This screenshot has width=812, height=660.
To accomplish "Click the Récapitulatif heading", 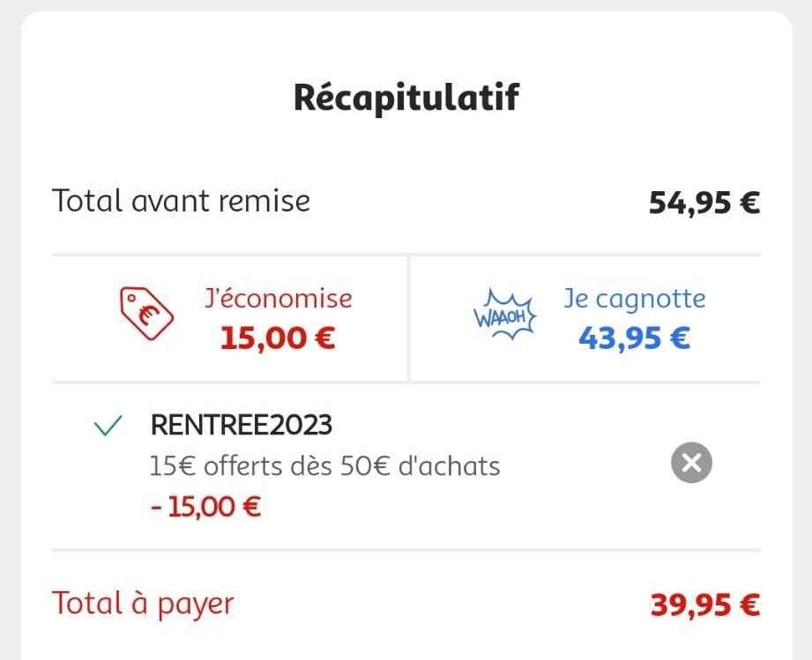I will pos(406,97).
